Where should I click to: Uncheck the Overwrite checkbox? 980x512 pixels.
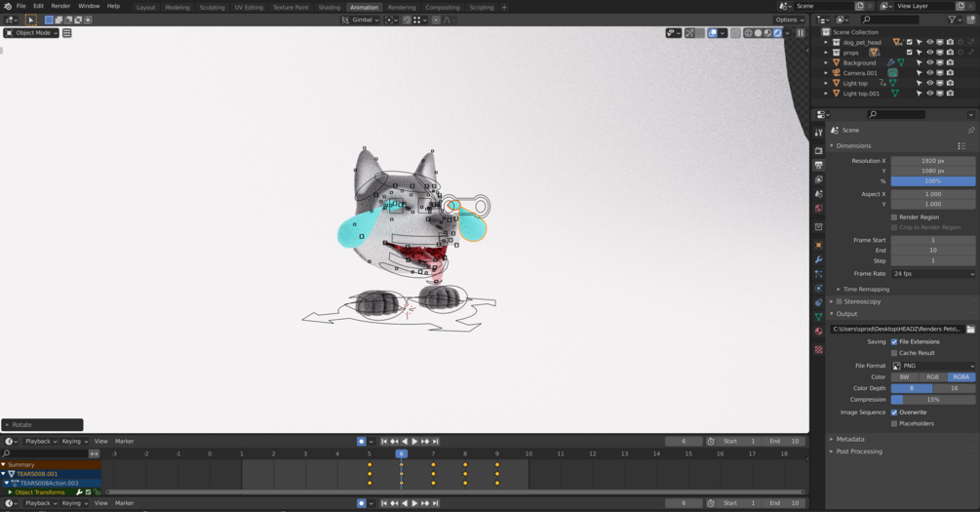point(894,413)
